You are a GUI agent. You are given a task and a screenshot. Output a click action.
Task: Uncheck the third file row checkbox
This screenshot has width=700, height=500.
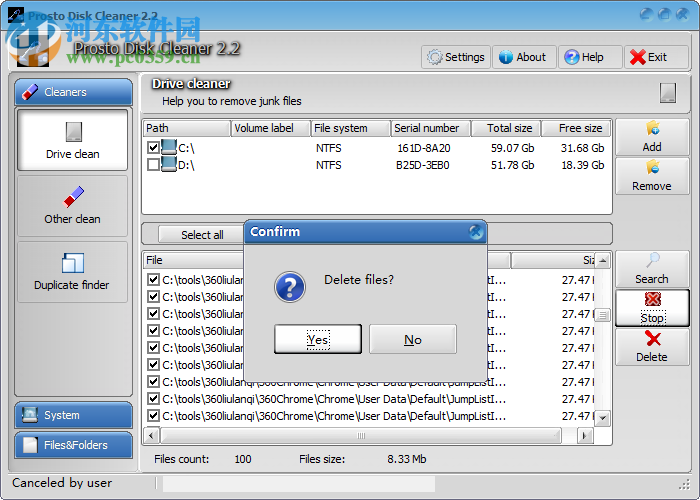pyautogui.click(x=153, y=313)
